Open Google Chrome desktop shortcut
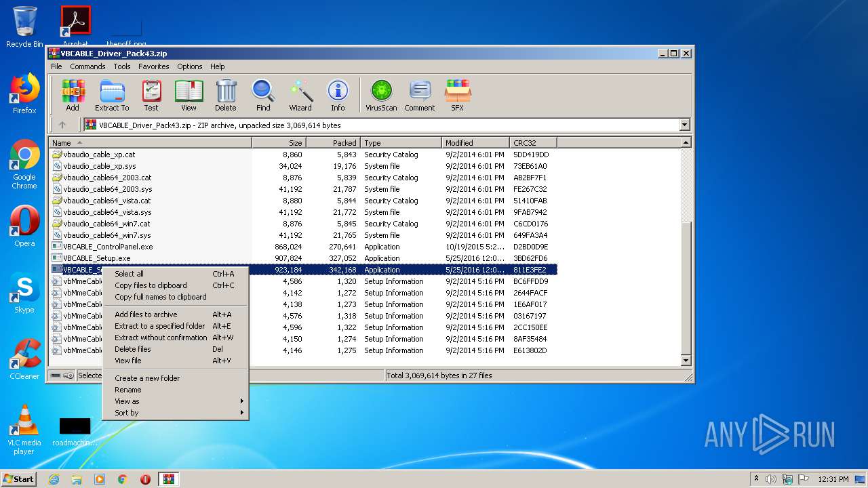 click(x=24, y=165)
